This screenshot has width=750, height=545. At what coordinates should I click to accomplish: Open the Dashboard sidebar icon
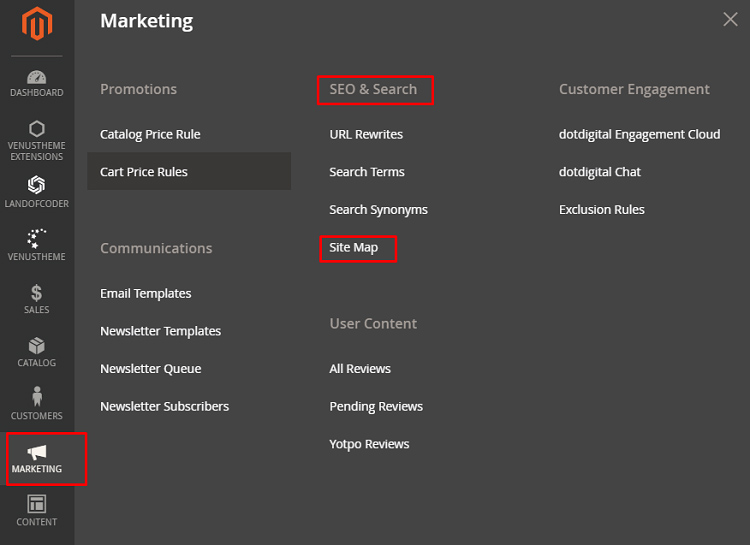[x=37, y=78]
